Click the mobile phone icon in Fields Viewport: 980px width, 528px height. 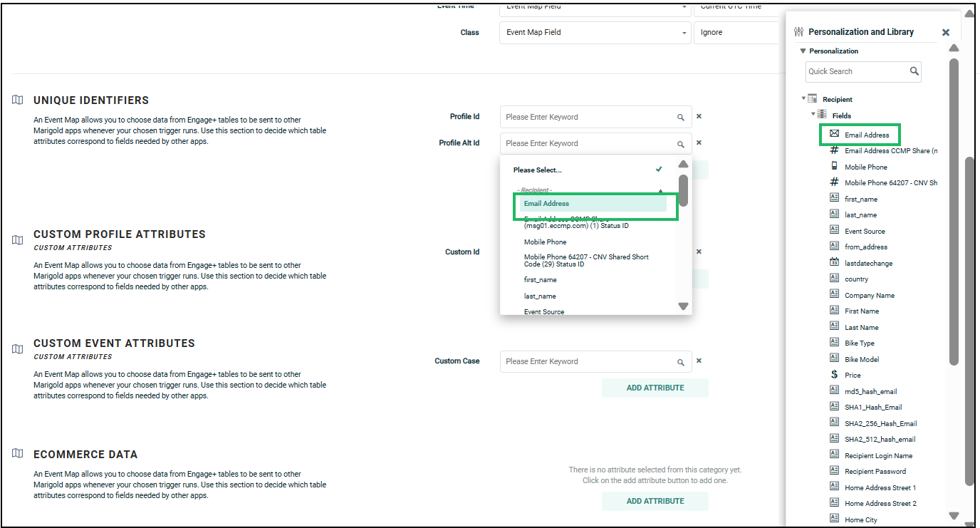click(x=834, y=166)
